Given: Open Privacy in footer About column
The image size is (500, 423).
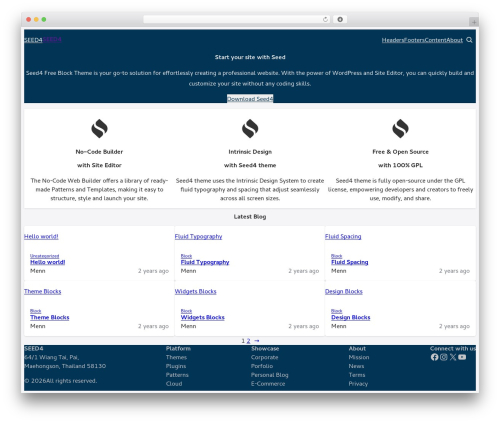Looking at the screenshot, I should (358, 384).
